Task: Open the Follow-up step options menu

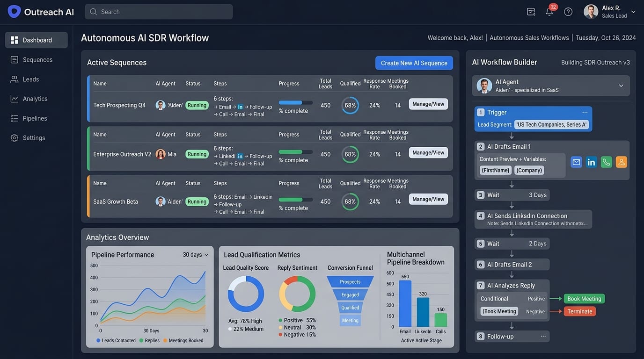Action: 543,337
